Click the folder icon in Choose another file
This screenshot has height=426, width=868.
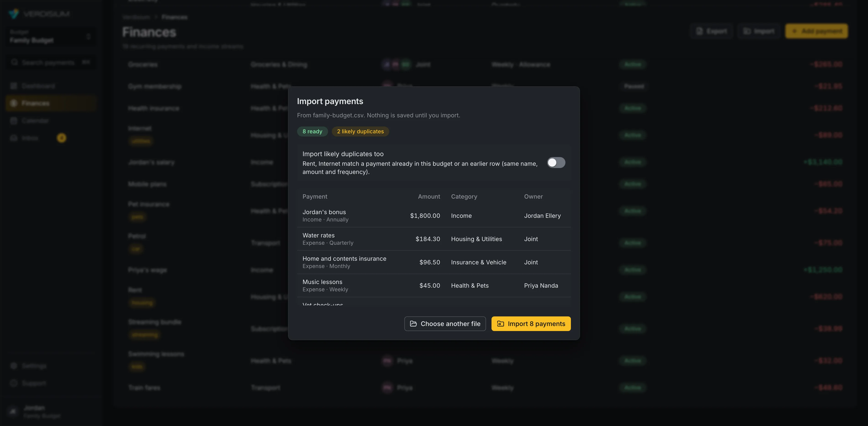413,323
